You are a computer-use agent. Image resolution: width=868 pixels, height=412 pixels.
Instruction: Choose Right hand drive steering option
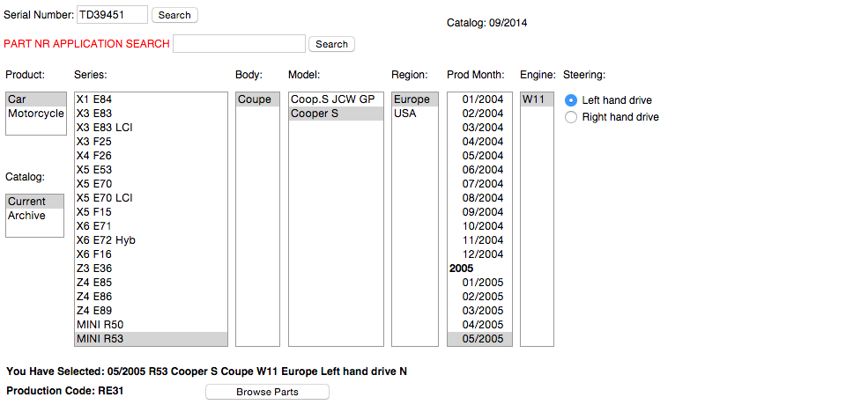click(571, 117)
